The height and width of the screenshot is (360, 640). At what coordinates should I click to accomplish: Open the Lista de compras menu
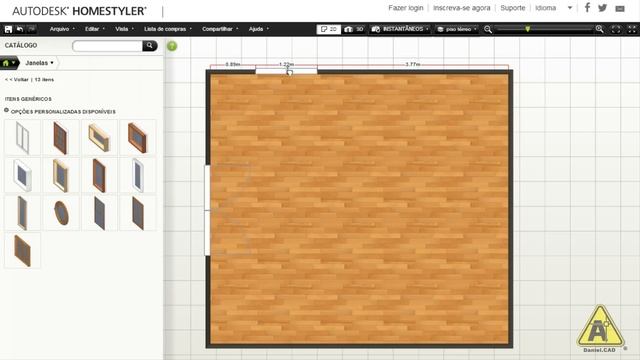click(x=168, y=29)
